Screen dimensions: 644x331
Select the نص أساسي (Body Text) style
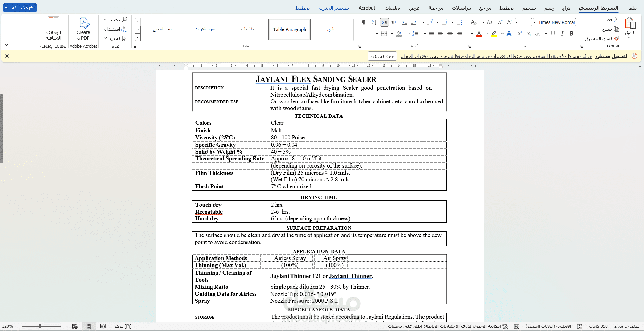[162, 30]
